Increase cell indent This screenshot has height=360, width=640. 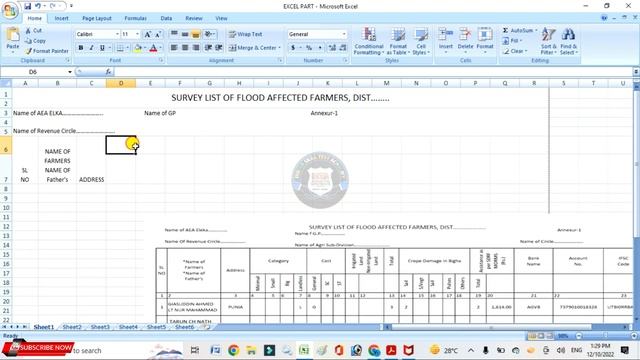(x=219, y=48)
